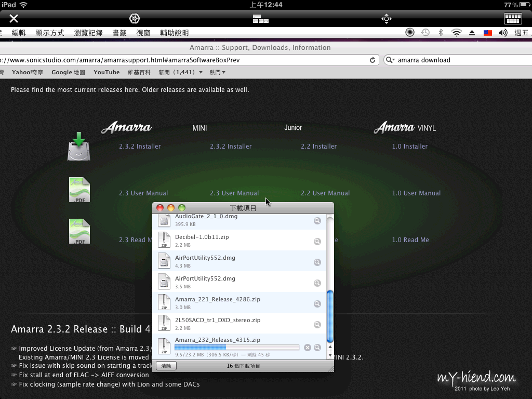Click the installer disk download icon
Screen dimensions: 532x399
tap(79, 146)
